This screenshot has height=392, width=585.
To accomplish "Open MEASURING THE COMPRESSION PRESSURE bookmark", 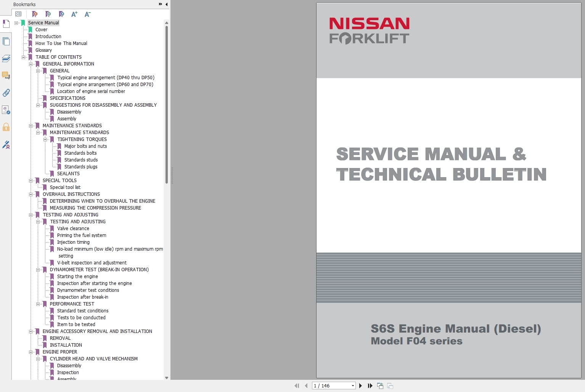I will point(95,208).
